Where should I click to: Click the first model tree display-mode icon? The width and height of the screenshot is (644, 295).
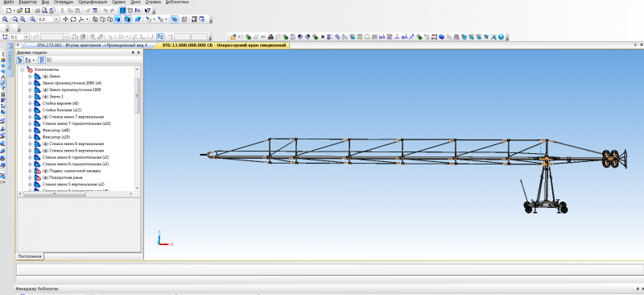pos(19,60)
